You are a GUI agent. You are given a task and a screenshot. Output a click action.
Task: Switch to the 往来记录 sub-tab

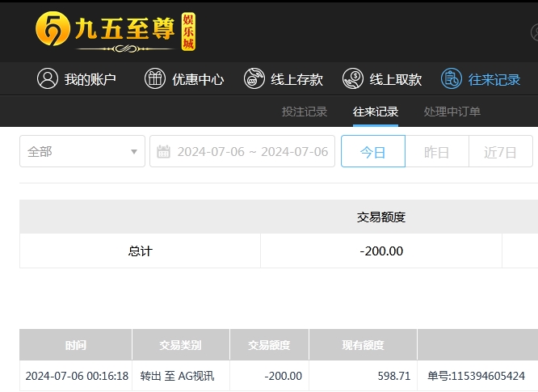tap(376, 112)
